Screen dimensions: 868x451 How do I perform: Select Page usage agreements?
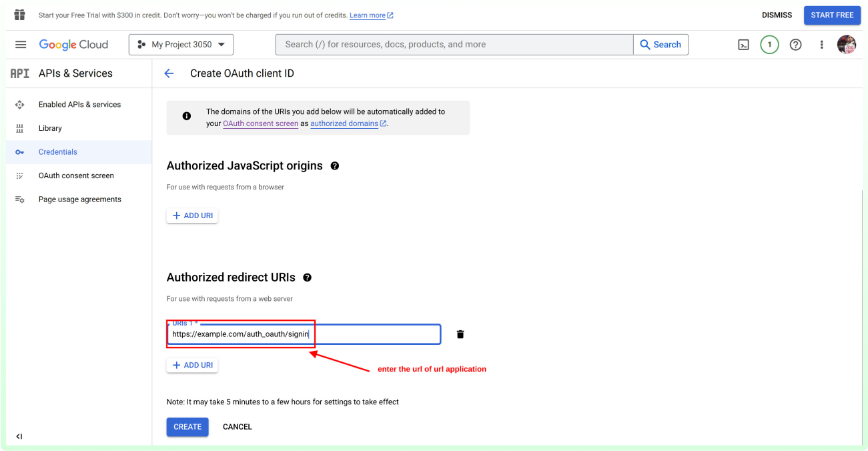tap(79, 199)
